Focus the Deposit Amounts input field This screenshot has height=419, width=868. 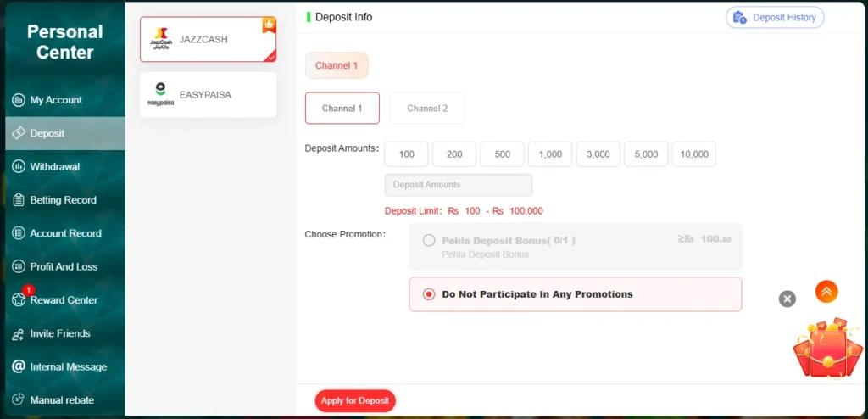tap(459, 185)
